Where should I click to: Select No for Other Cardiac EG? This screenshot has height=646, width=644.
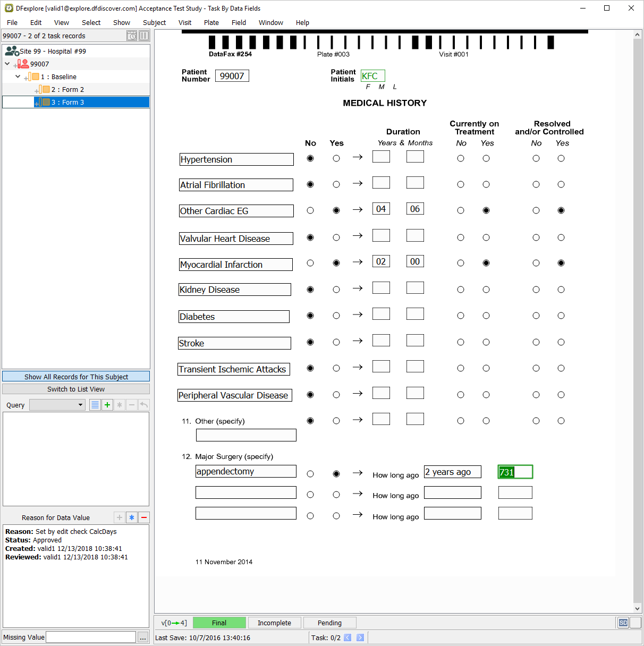coord(310,210)
